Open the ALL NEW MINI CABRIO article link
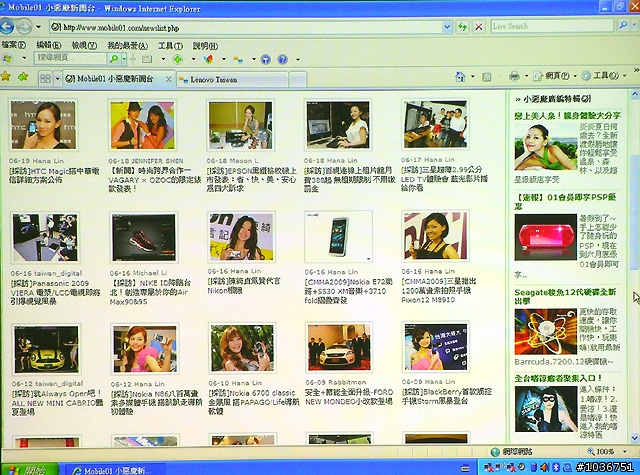 (x=57, y=403)
